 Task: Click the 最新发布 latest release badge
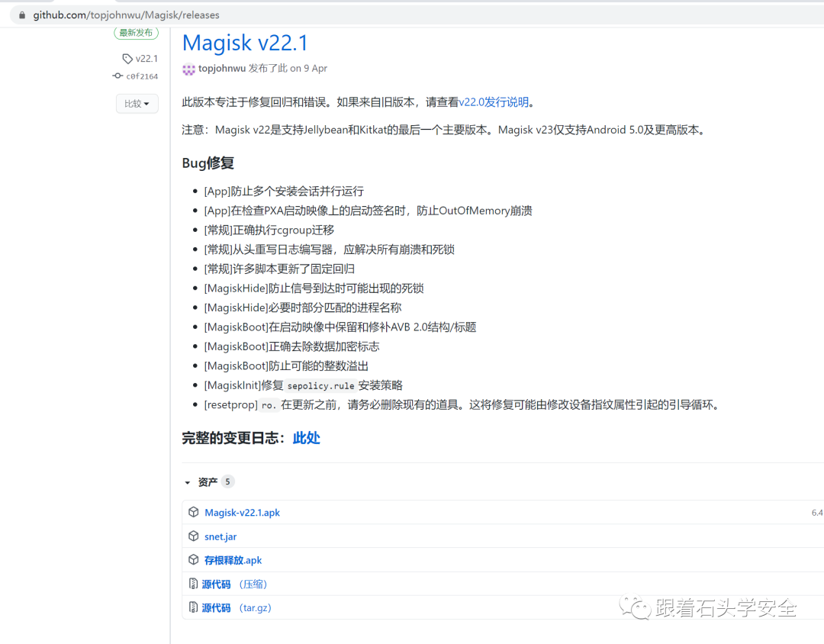click(136, 33)
